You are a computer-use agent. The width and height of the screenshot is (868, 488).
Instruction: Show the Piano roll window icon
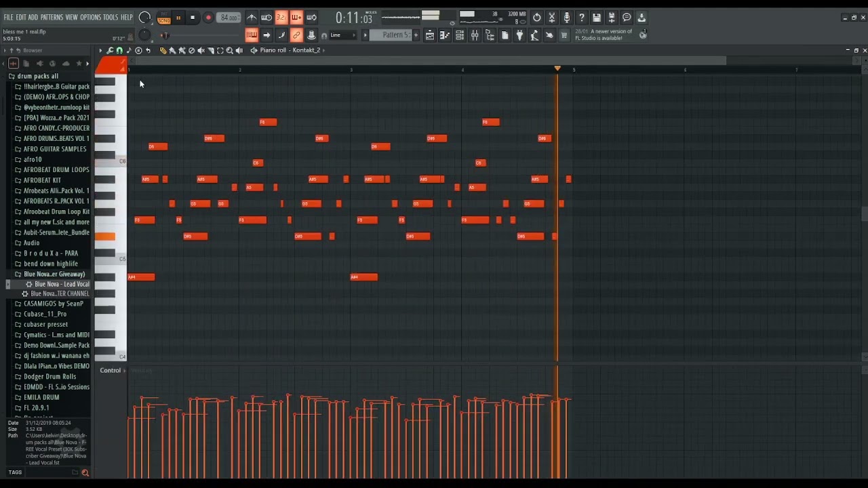click(445, 35)
